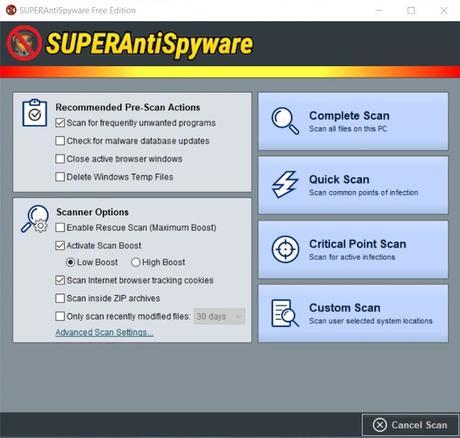Click the Recommended Pre-Scan Actions heading
The image size is (460, 438).
pyautogui.click(x=128, y=107)
